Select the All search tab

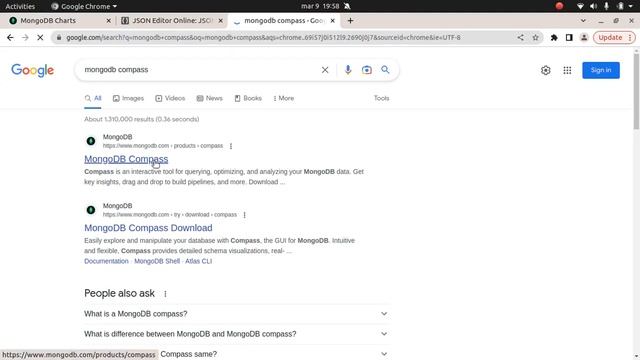pyautogui.click(x=93, y=98)
